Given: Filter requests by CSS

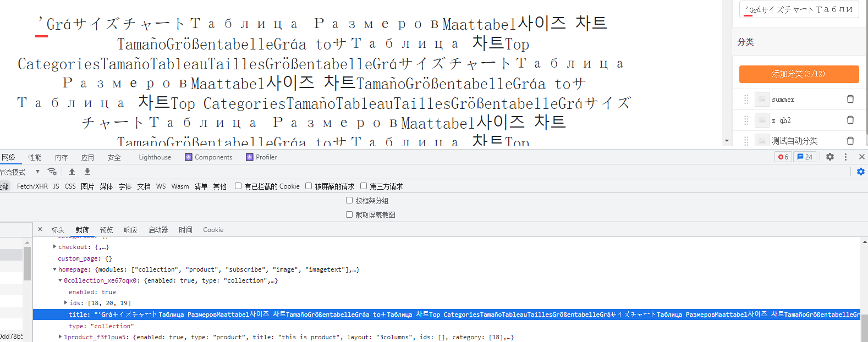Looking at the screenshot, I should 70,186.
